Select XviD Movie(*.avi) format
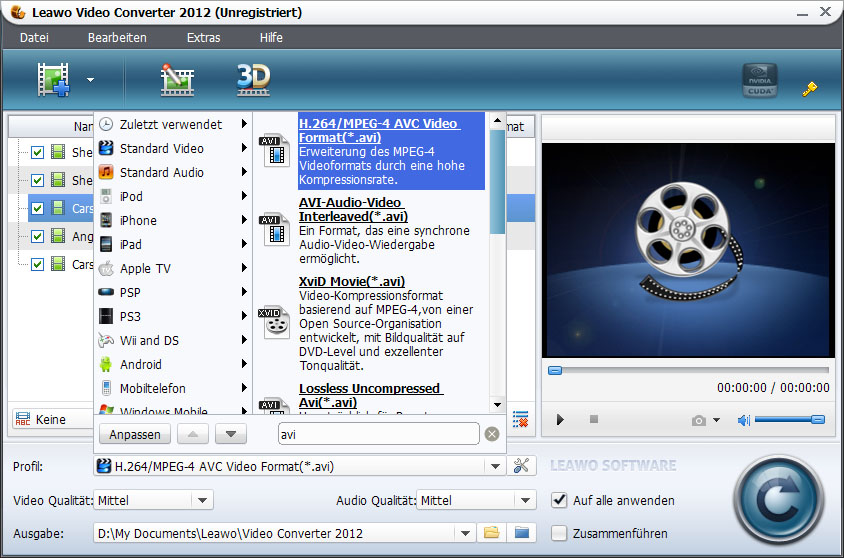This screenshot has height=558, width=844. [351, 281]
